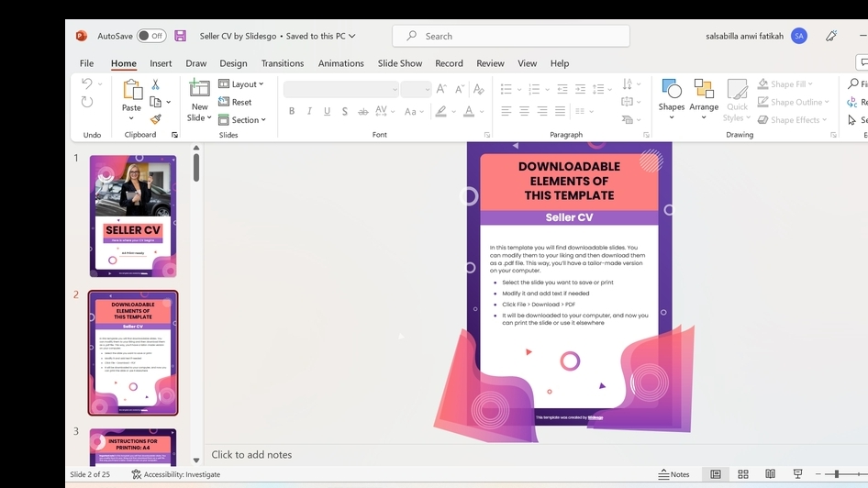Click the Copy icon

tap(156, 102)
